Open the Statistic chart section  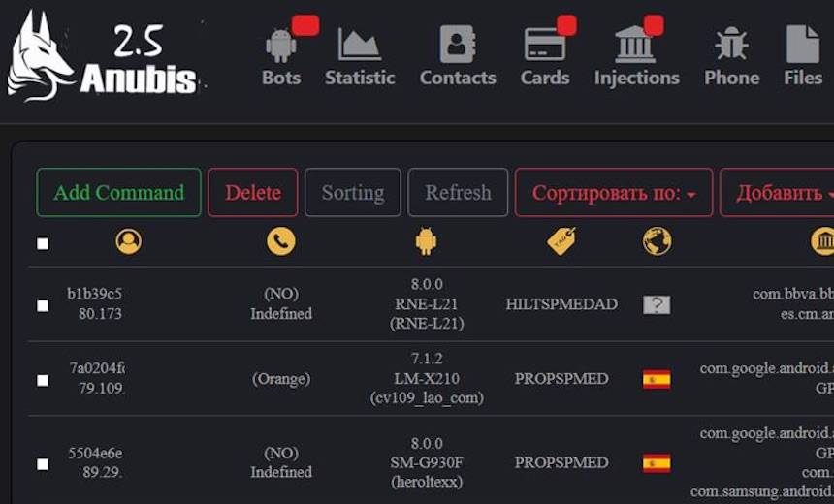360,58
